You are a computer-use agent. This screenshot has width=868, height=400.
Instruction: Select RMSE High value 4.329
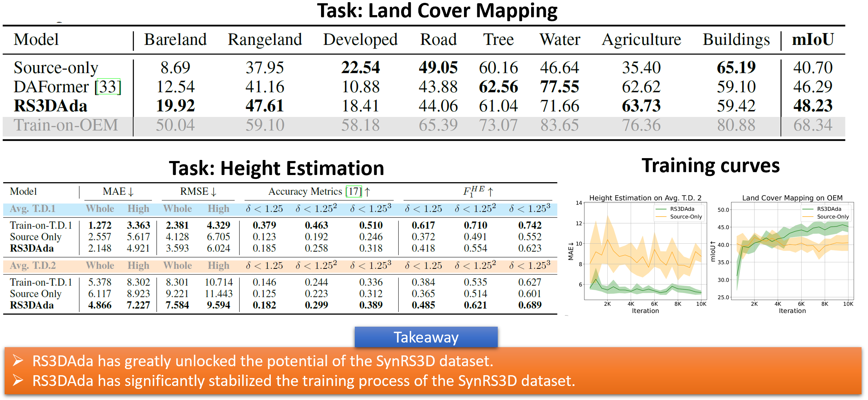[x=218, y=225]
